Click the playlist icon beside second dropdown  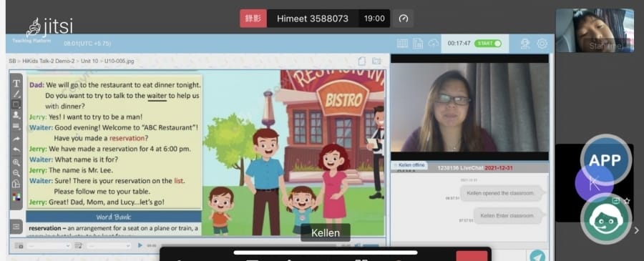pos(79,245)
